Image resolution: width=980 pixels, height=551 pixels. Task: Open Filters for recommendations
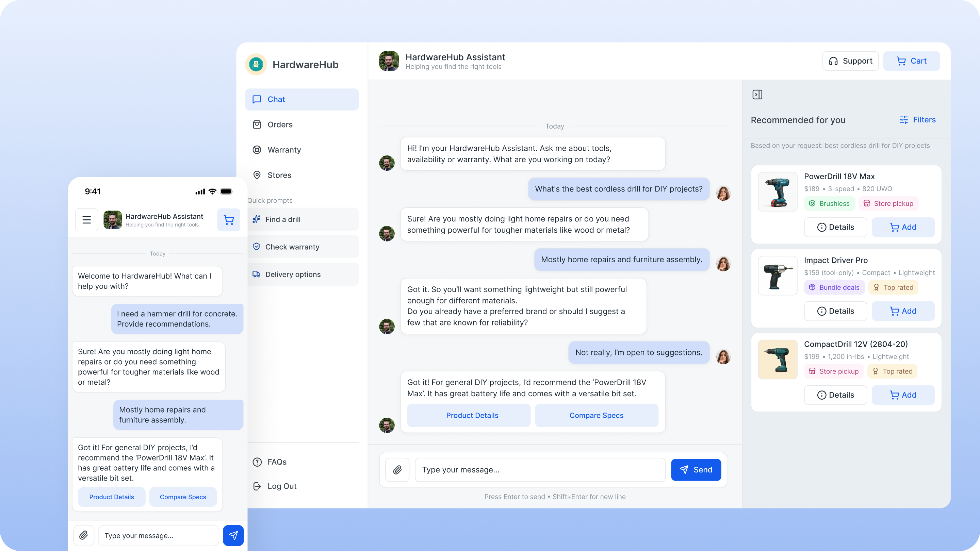(917, 120)
